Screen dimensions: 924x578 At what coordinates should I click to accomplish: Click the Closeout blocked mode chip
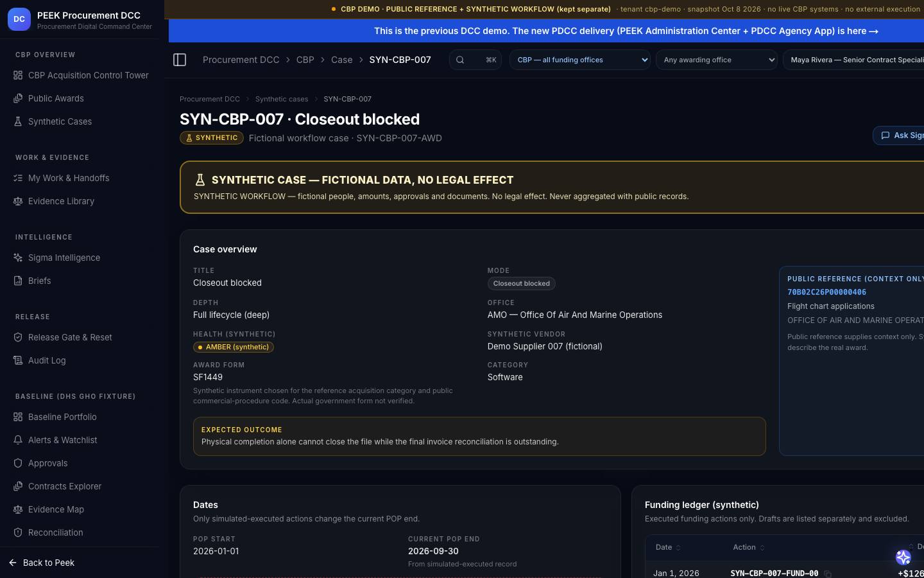pyautogui.click(x=522, y=283)
